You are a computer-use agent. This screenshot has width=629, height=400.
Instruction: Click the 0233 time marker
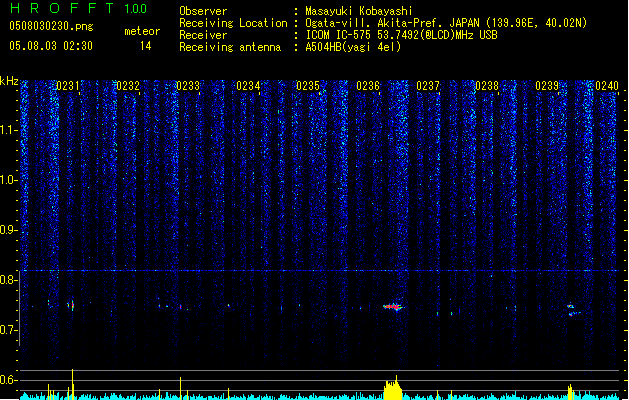[188, 86]
